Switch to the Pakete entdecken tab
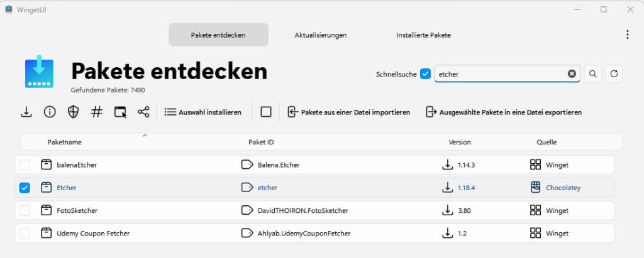The height and width of the screenshot is (258, 644). (x=218, y=35)
